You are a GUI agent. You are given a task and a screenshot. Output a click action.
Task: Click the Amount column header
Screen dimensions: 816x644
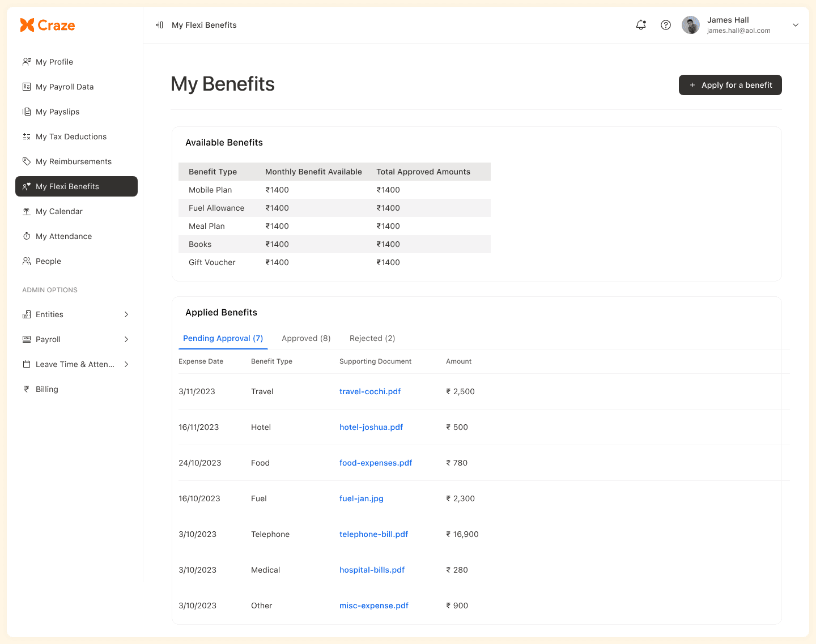[x=458, y=361]
